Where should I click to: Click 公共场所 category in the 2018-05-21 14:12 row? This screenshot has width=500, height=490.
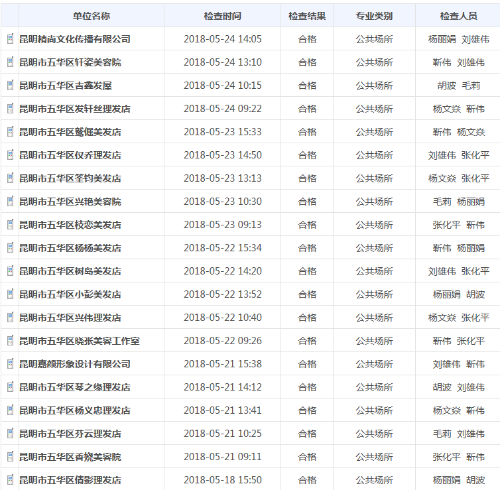374,387
